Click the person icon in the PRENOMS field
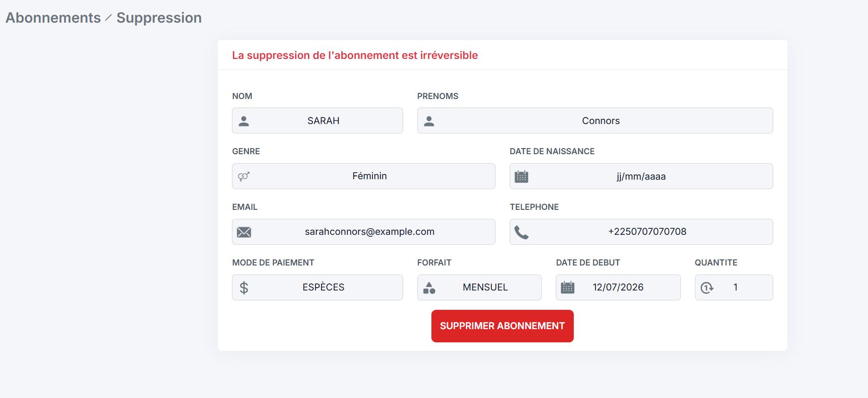 [429, 121]
